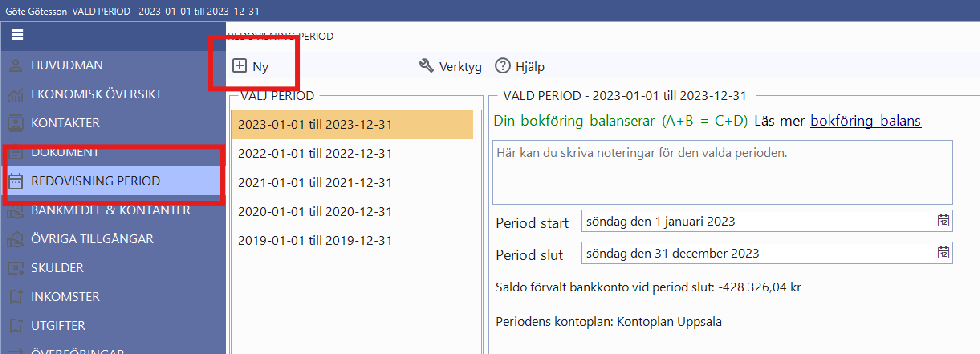Click the HUVUDMAN person icon

[x=16, y=65]
